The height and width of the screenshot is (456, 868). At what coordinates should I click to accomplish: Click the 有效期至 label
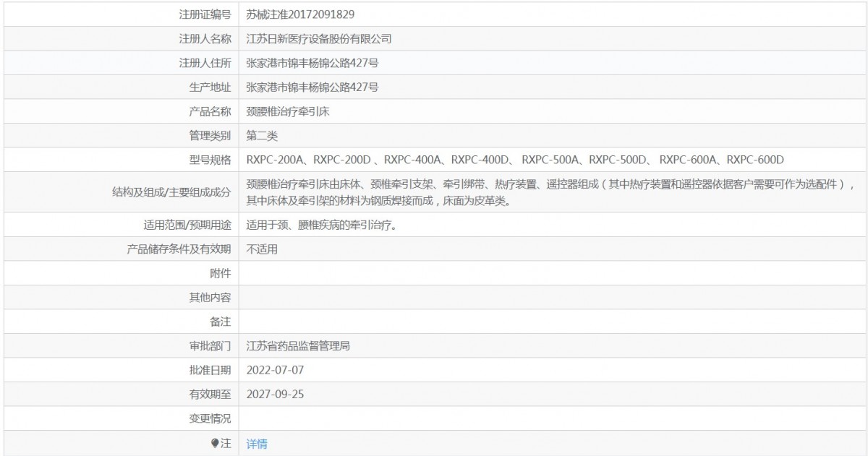pos(210,395)
